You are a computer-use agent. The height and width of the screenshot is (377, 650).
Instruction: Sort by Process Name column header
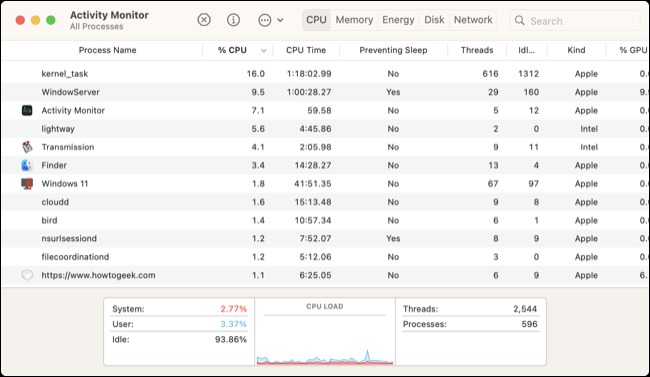tap(107, 50)
